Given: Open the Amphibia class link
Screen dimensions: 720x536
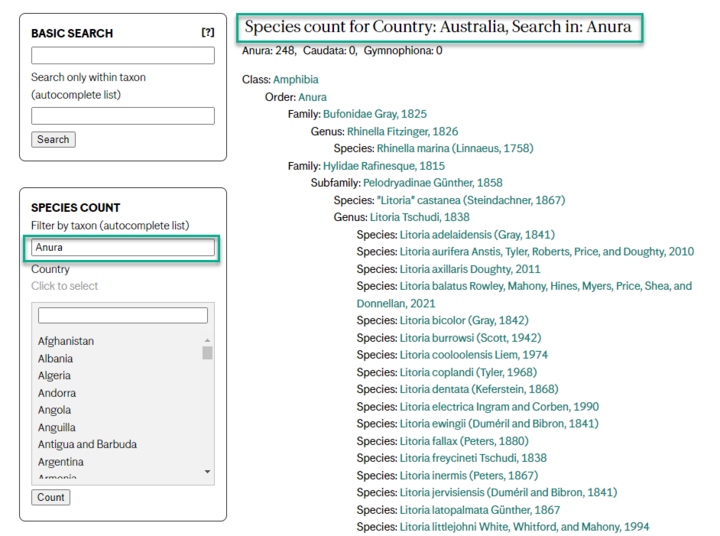Looking at the screenshot, I should click(297, 79).
